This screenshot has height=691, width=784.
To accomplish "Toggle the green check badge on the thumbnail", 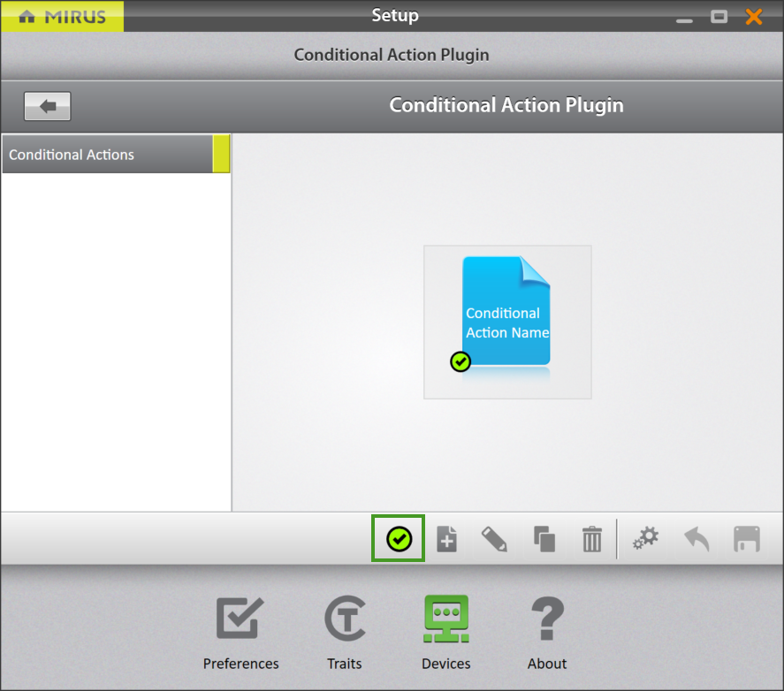I will point(461,361).
